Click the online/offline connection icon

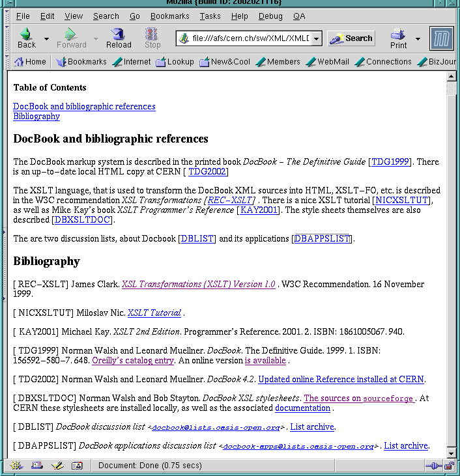(x=434, y=466)
